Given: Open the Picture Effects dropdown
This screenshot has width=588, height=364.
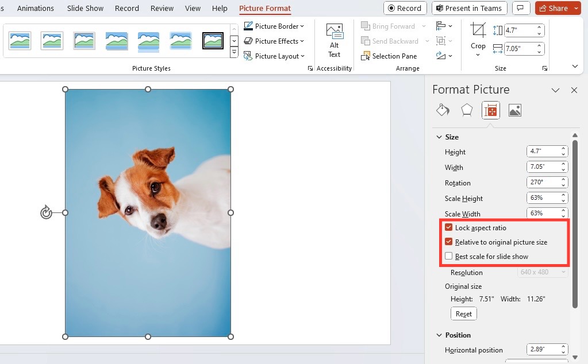Looking at the screenshot, I should tap(274, 41).
